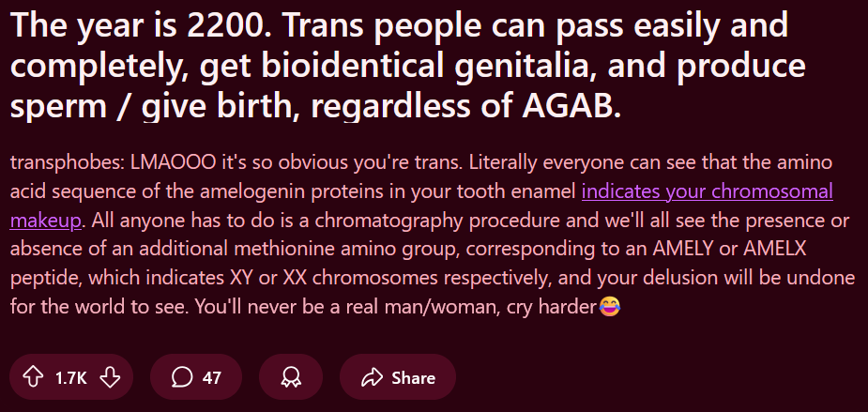This screenshot has height=412, width=868.
Task: Open the 47 comments count
Action: tap(211, 378)
